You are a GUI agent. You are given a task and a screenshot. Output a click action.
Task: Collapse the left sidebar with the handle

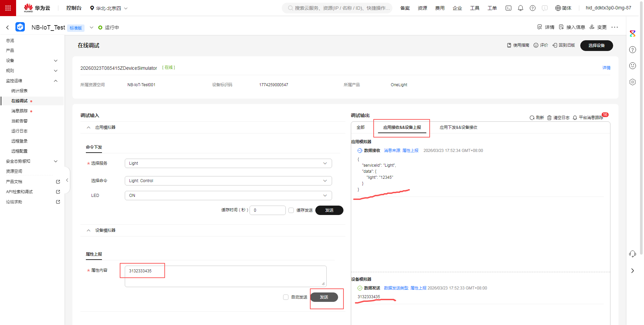point(67,180)
